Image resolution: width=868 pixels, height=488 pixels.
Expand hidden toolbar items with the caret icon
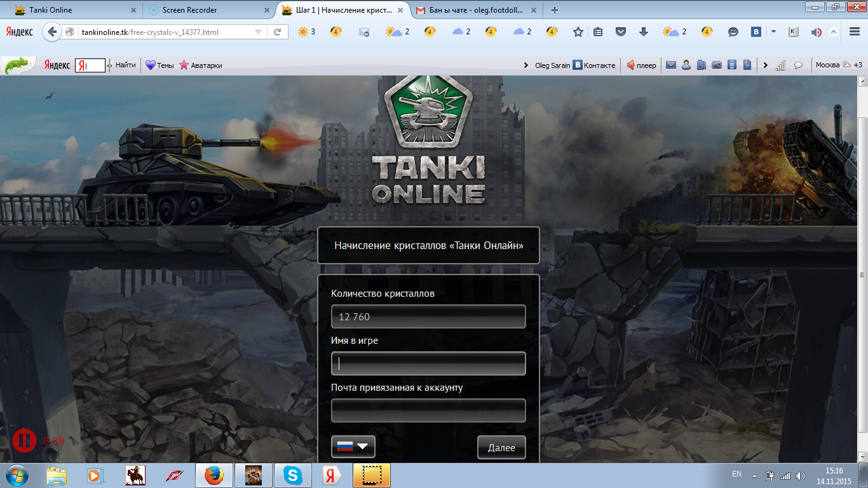coord(834,32)
